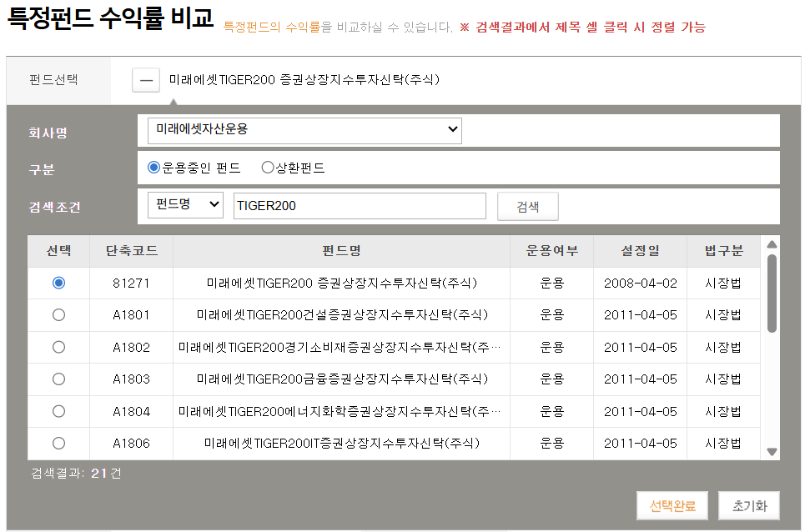Click the 검색 search button
The height and width of the screenshot is (532, 805).
[x=528, y=207]
